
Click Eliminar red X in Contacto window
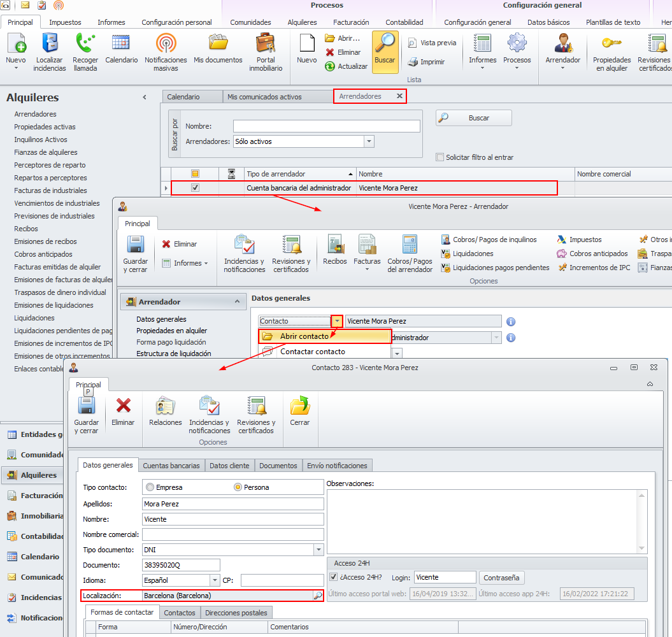[x=123, y=411]
